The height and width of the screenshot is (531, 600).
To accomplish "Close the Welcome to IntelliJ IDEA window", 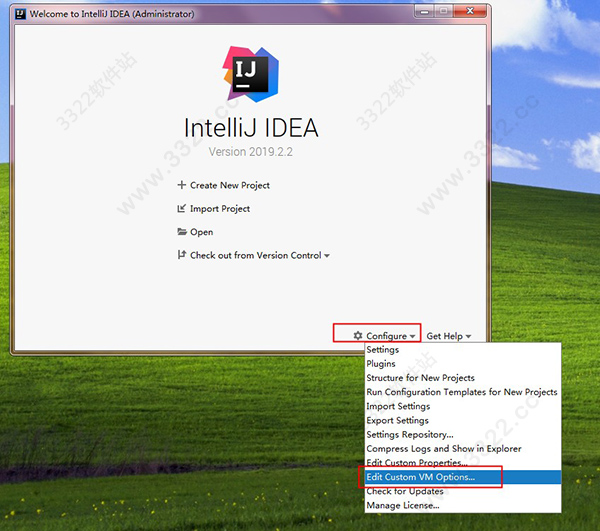I will point(470,11).
